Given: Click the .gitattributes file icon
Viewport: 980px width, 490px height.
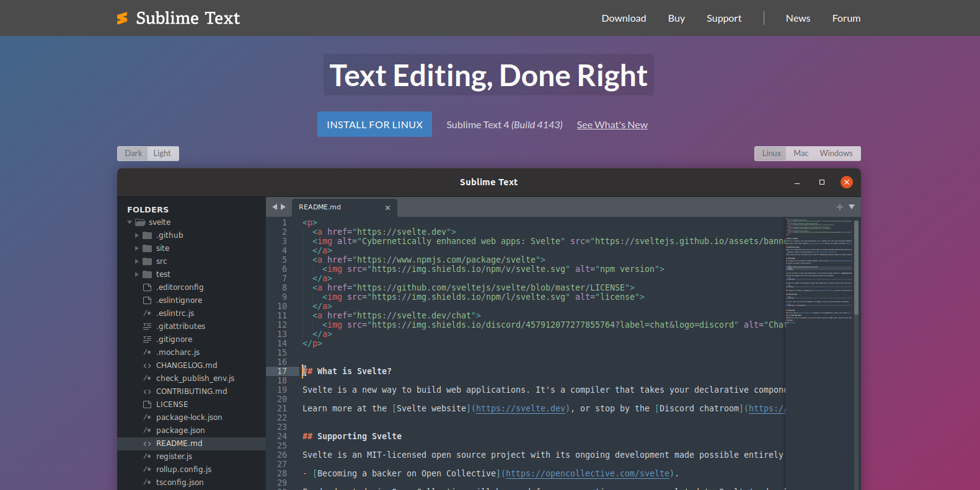Looking at the screenshot, I should (x=148, y=326).
